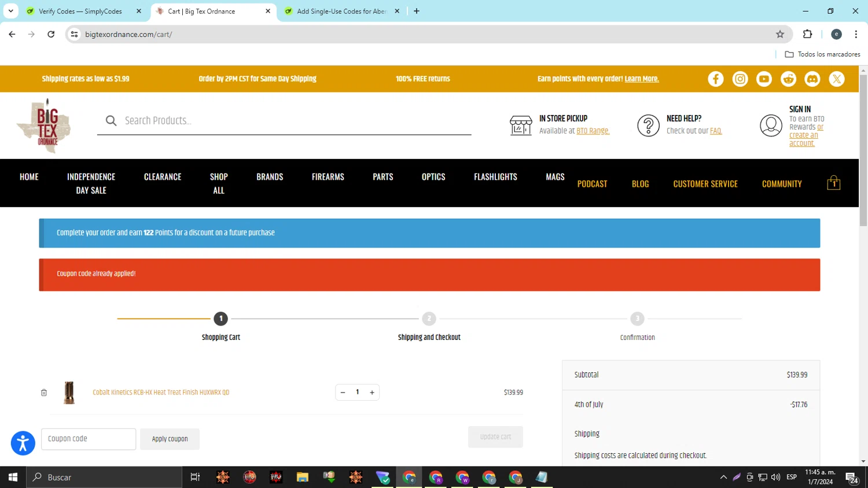Open the notification center icon
The image size is (868, 488).
point(851,478)
